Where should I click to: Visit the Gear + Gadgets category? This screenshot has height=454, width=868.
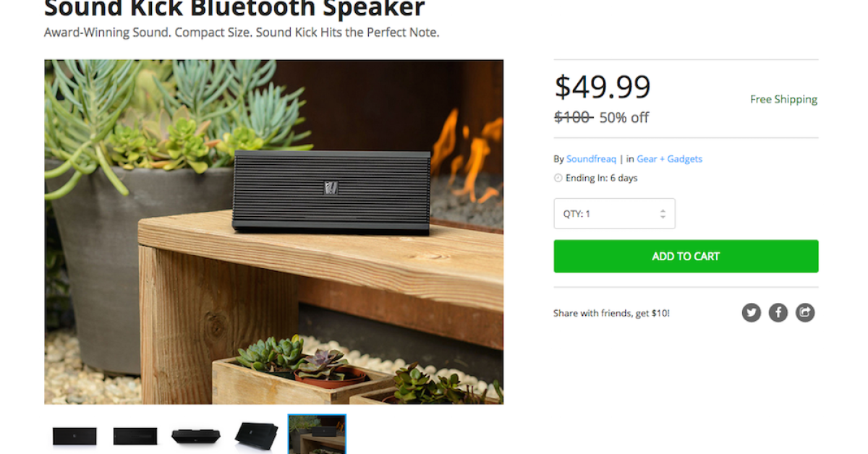670,159
